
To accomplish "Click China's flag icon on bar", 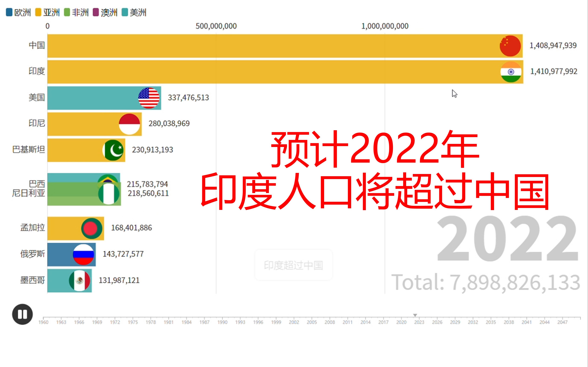I will (510, 46).
